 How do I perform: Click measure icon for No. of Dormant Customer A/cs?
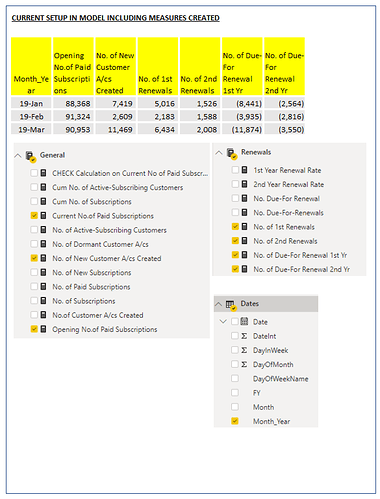(x=43, y=244)
